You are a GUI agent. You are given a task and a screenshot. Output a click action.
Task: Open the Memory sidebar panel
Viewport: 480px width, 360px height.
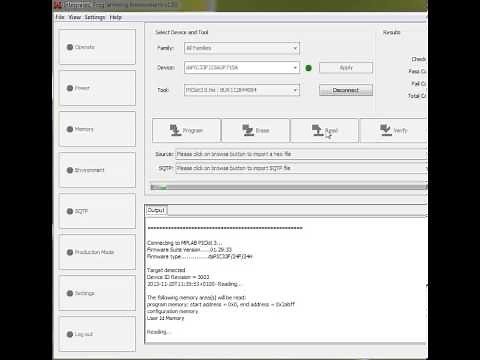tap(97, 129)
